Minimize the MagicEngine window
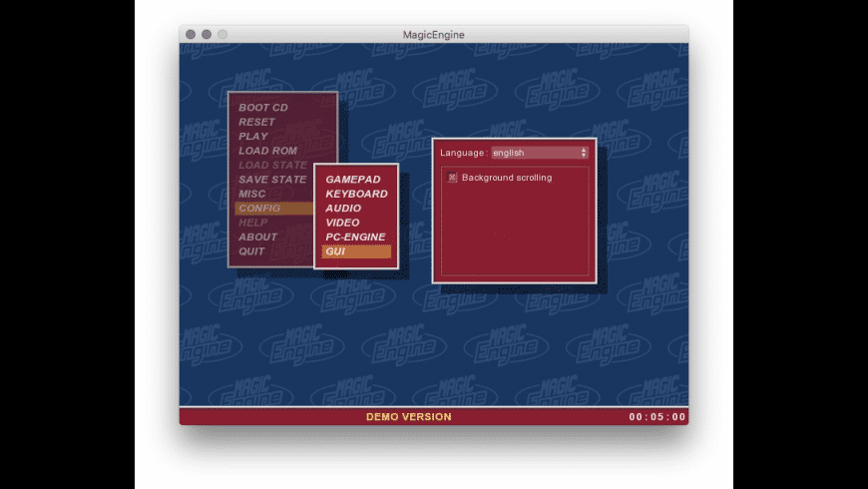Viewport: 868px width, 489px height. point(207,34)
